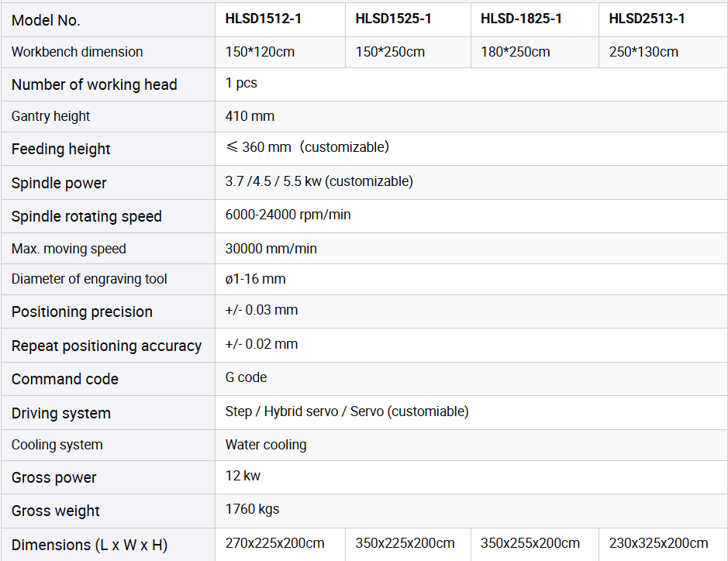Select the Driving system row label
728x561 pixels.
(x=61, y=413)
